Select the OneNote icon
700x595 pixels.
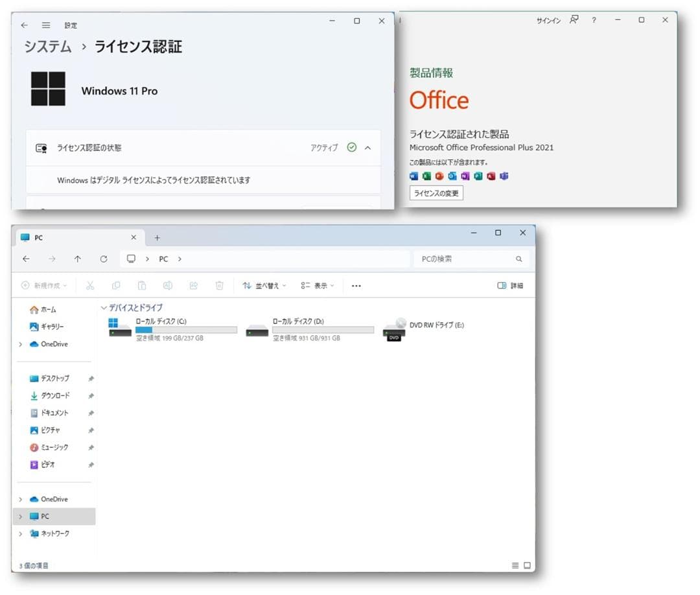pyautogui.click(x=464, y=176)
